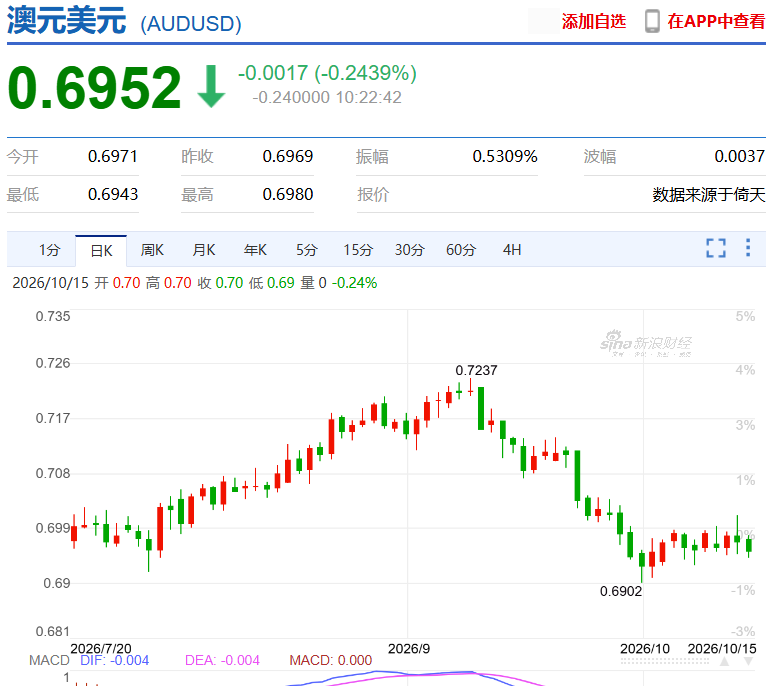Click the DEA: -0.004 indicator label
Screen dimensions: 774x686
pos(222,660)
